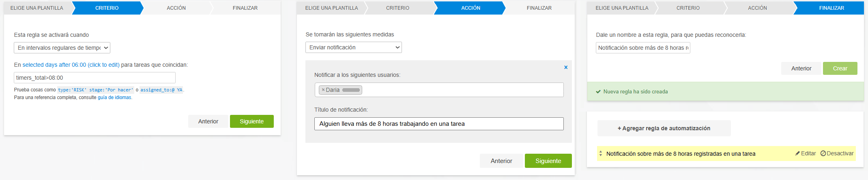Screen dimensions: 868x180
Task: Open ELIGE UNA PLANTILLA in the first wizard
Action: [37, 8]
